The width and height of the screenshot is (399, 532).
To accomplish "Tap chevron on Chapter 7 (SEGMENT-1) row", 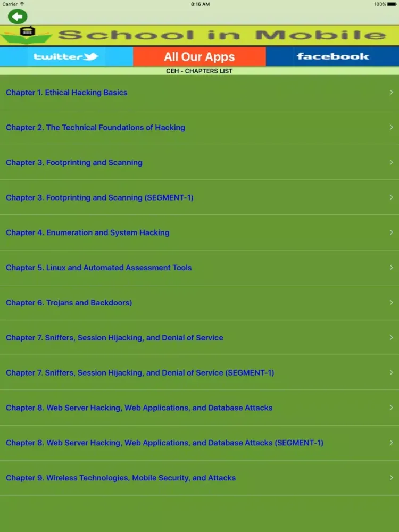I will 391,372.
